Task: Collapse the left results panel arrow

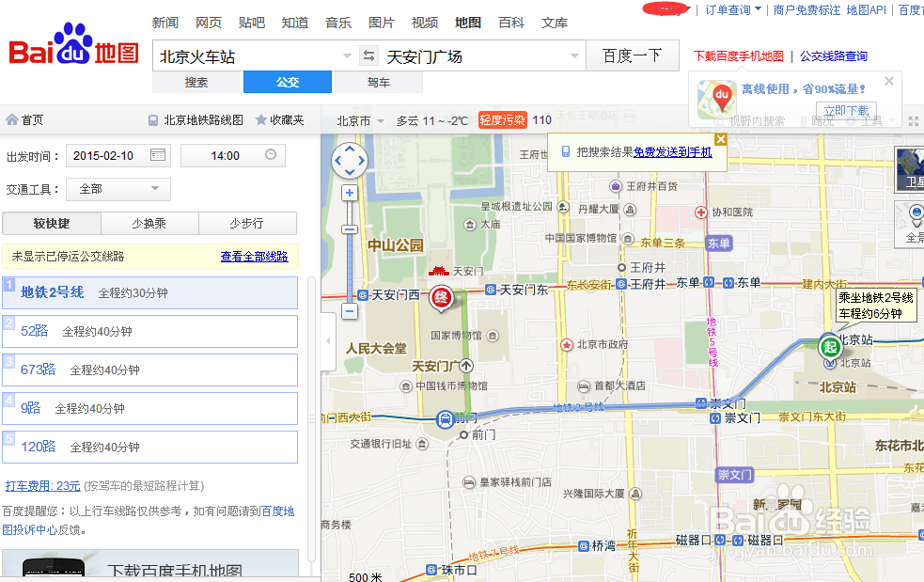Action: coord(328,340)
